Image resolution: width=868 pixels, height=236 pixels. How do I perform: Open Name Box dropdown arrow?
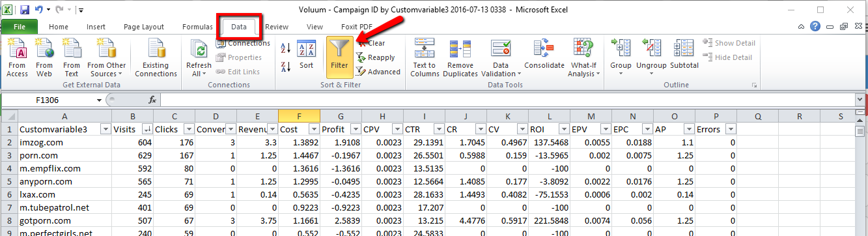pos(99,100)
